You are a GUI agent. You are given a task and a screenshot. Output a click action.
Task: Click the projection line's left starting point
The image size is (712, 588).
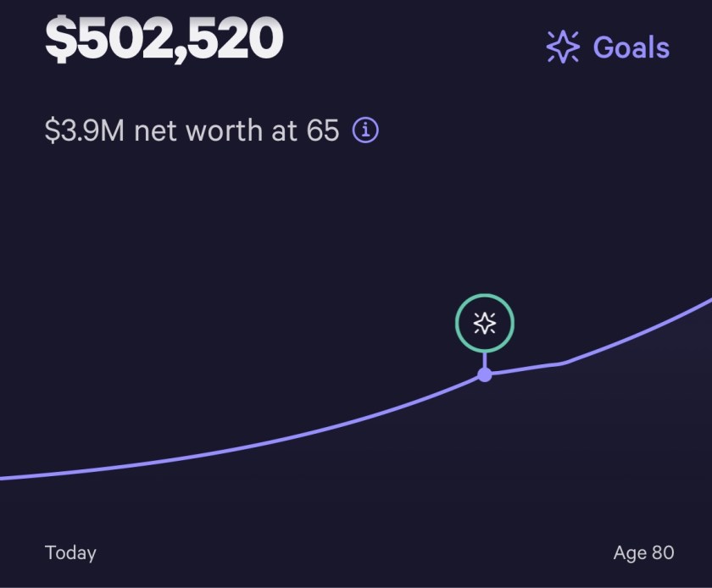pos(3,478)
